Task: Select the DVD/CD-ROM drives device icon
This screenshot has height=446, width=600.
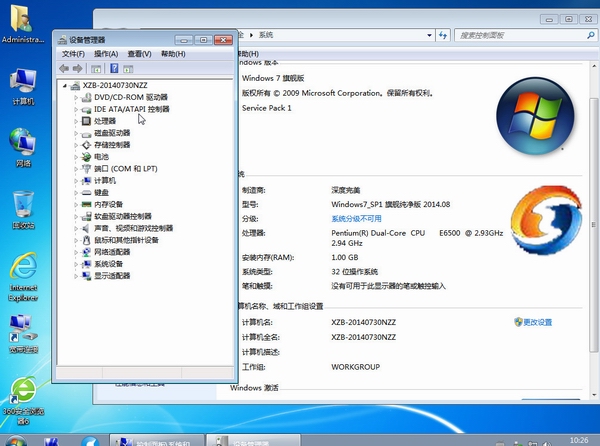Action: pyautogui.click(x=86, y=97)
